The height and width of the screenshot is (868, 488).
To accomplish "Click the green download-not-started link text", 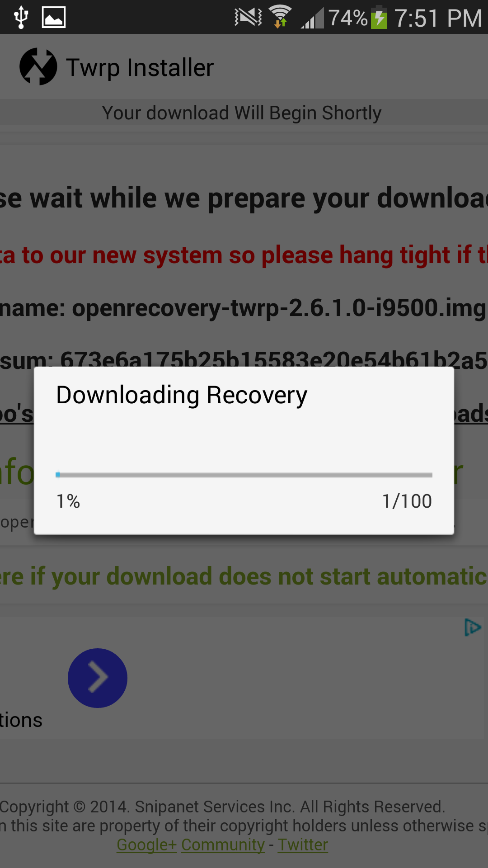I will click(244, 576).
